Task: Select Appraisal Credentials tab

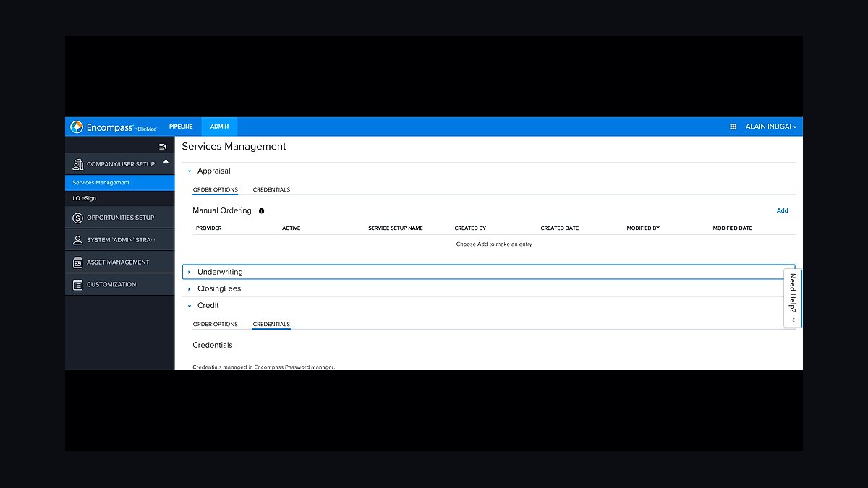Action: coord(271,190)
